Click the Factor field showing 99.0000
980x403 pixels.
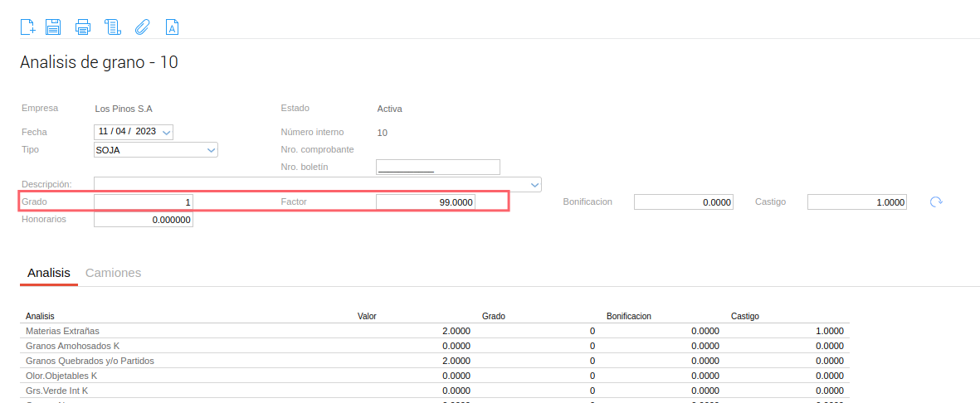pyautogui.click(x=426, y=202)
